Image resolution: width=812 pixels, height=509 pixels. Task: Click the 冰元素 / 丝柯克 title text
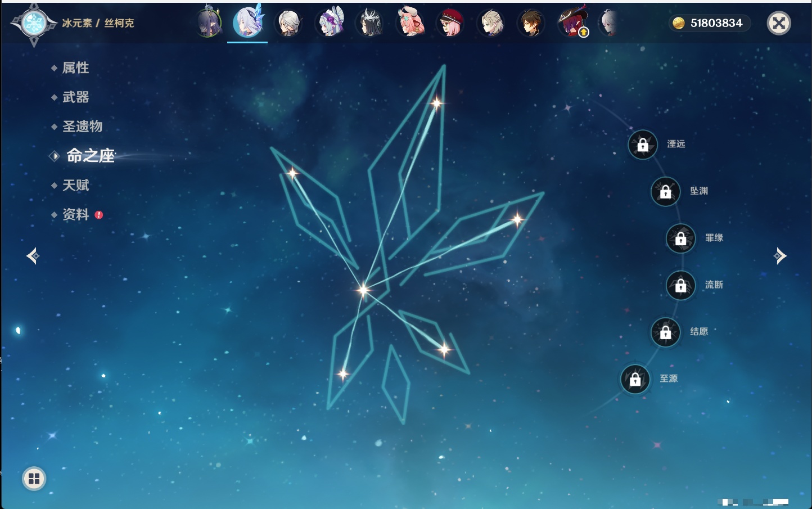[98, 23]
